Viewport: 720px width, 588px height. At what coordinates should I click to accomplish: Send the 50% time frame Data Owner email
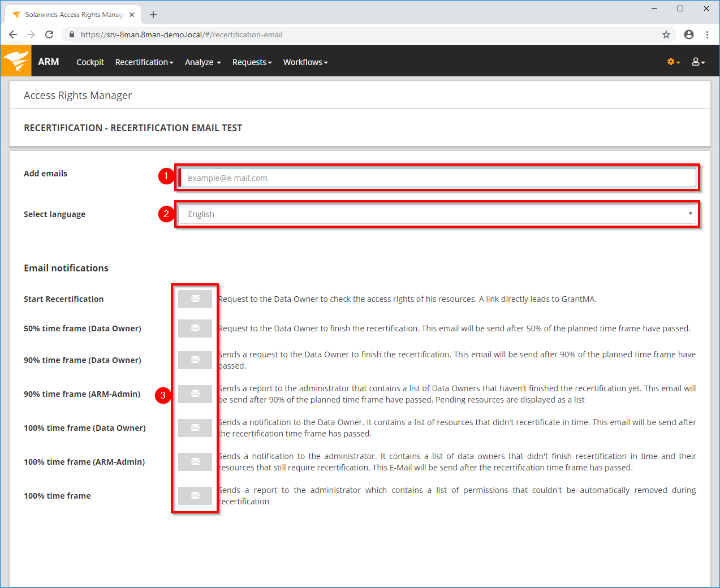tap(195, 328)
